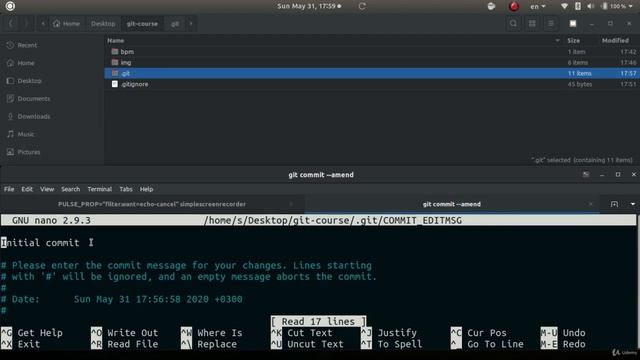Open Home in the sidebar
This screenshot has width=640, height=360.
click(26, 63)
